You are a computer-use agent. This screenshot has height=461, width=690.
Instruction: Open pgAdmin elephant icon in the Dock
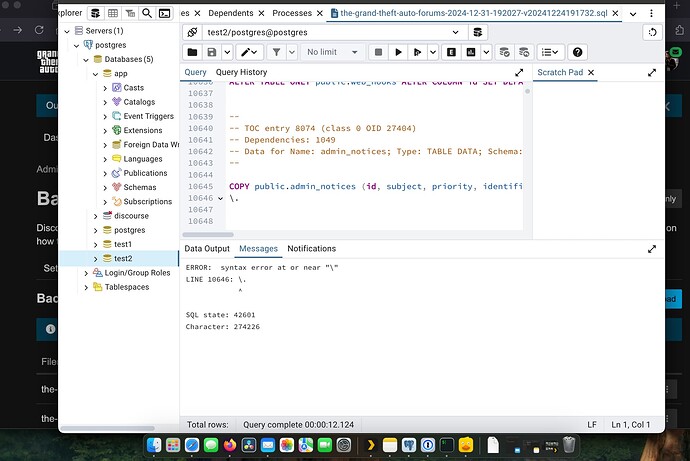pyautogui.click(x=408, y=445)
